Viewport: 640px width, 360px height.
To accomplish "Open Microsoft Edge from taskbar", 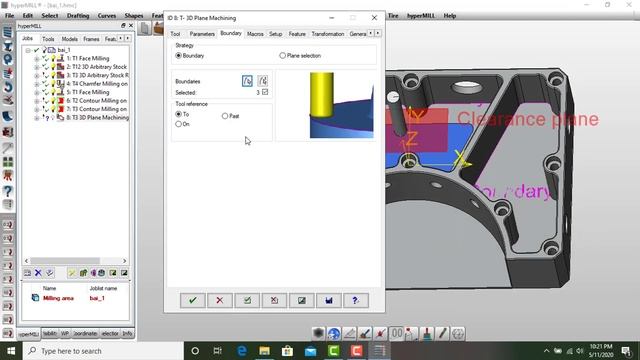I will (242, 351).
